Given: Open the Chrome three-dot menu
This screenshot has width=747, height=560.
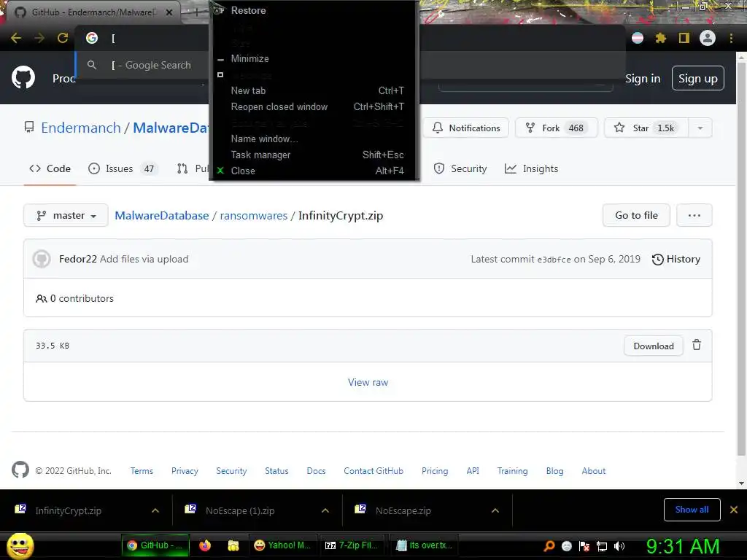Looking at the screenshot, I should click(731, 38).
